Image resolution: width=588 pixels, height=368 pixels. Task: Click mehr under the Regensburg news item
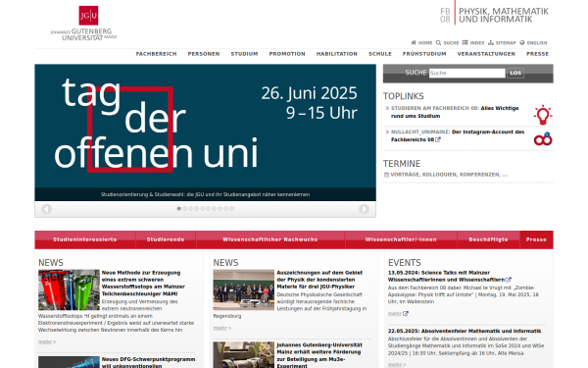pos(220,328)
